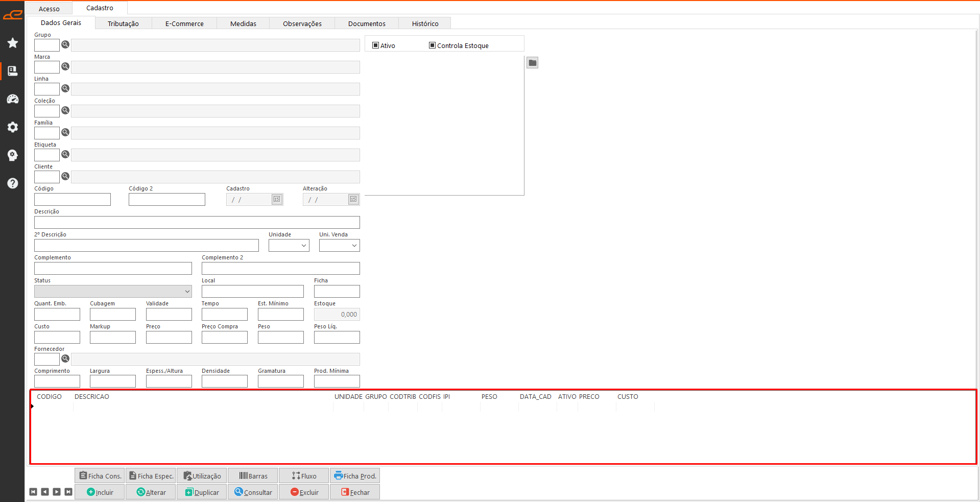
Task: Open the dashboard gauge icon in sidebar
Action: tap(13, 99)
